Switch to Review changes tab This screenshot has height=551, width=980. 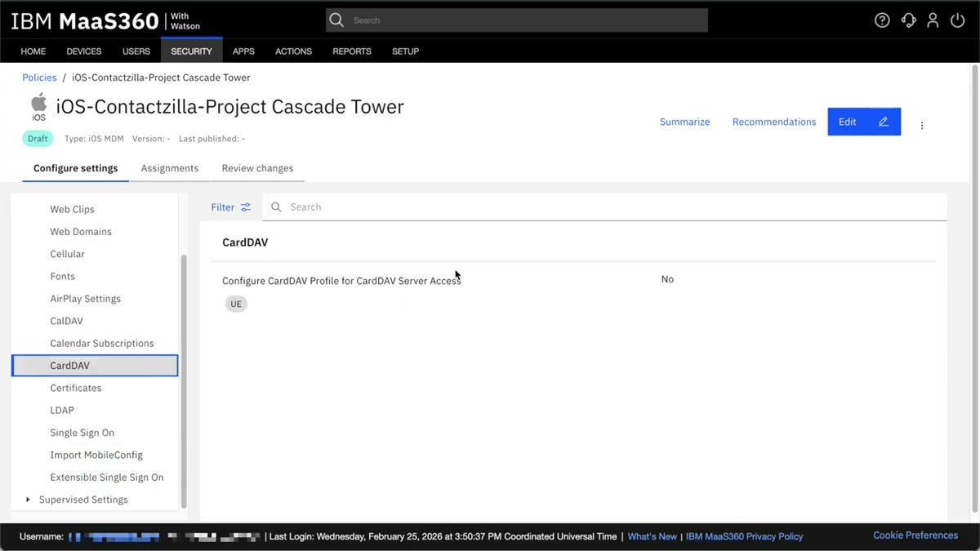point(257,168)
